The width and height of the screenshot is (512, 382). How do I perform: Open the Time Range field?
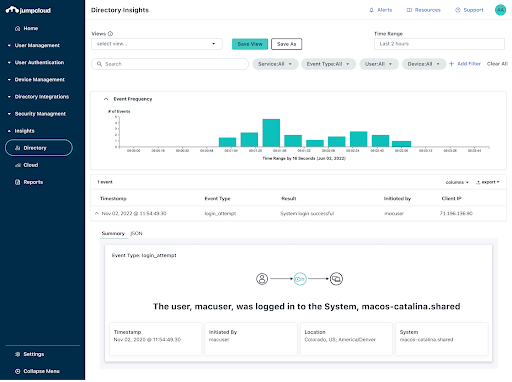439,44
